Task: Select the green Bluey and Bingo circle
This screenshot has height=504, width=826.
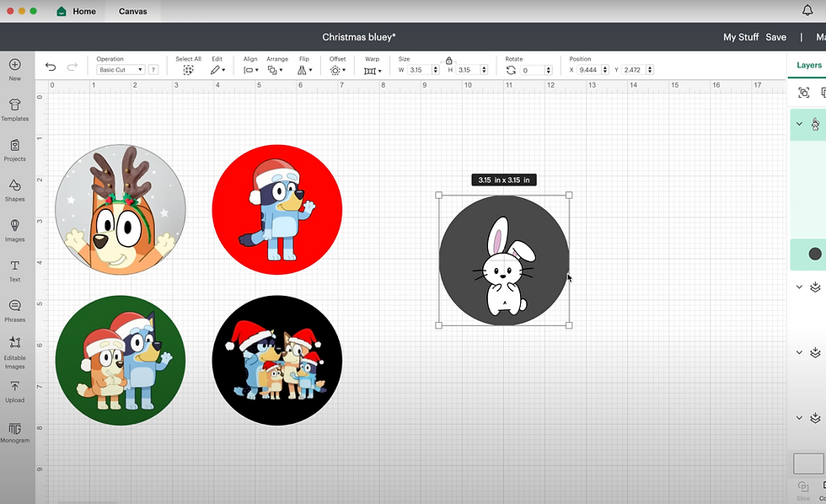Action: click(121, 360)
